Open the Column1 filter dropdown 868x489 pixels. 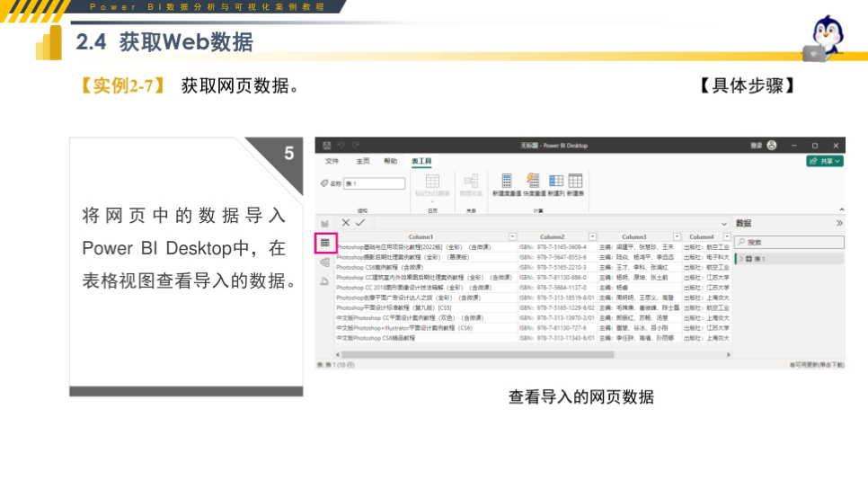512,237
